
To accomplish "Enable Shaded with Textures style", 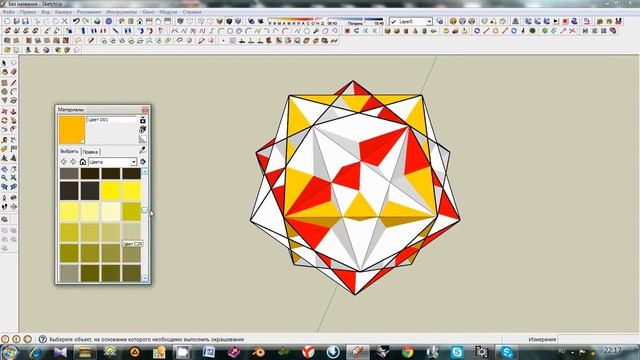I will click(229, 21).
